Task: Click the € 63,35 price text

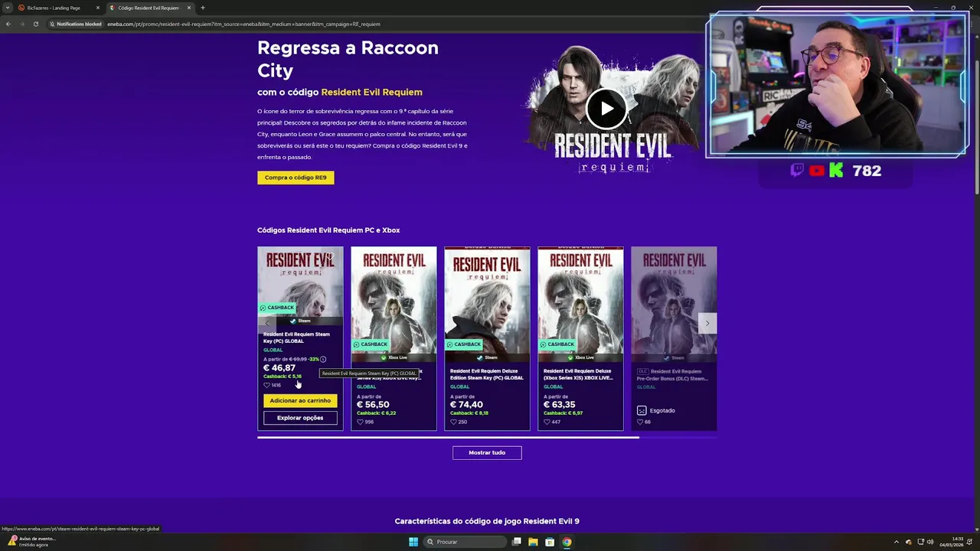Action: [x=560, y=405]
